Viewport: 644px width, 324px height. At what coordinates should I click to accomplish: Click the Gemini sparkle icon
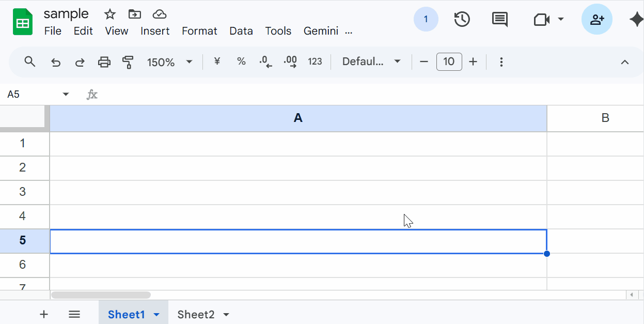pos(636,20)
